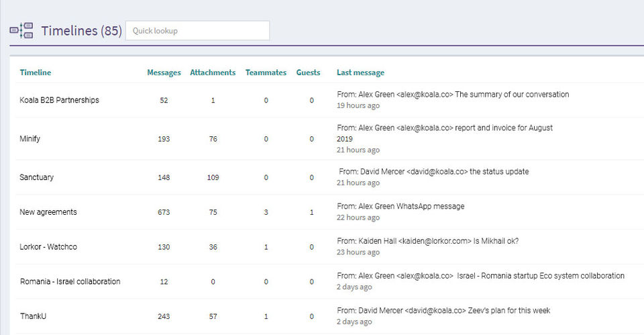644x335 pixels.
Task: Open the Minify timeline
Action: pyautogui.click(x=30, y=139)
